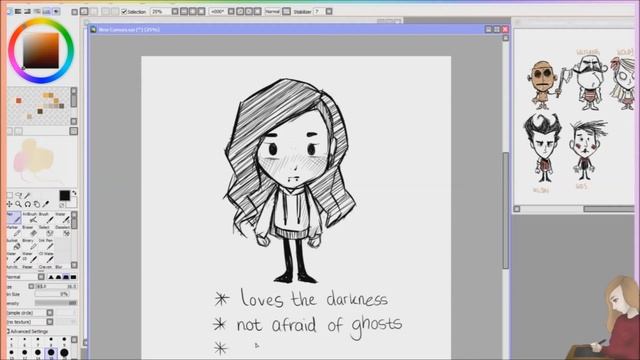Choose the Marker tool
Image resolution: width=640 pixels, height=360 pixels.
pos(14,231)
